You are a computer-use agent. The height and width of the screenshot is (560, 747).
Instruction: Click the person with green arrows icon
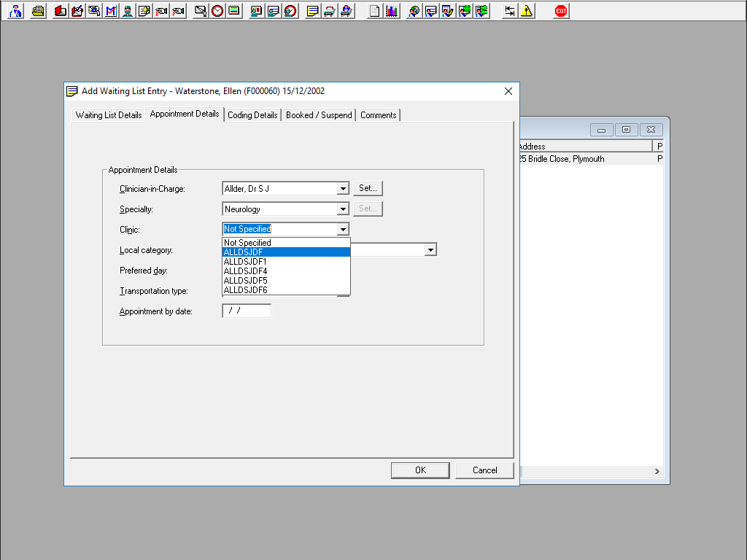click(481, 11)
